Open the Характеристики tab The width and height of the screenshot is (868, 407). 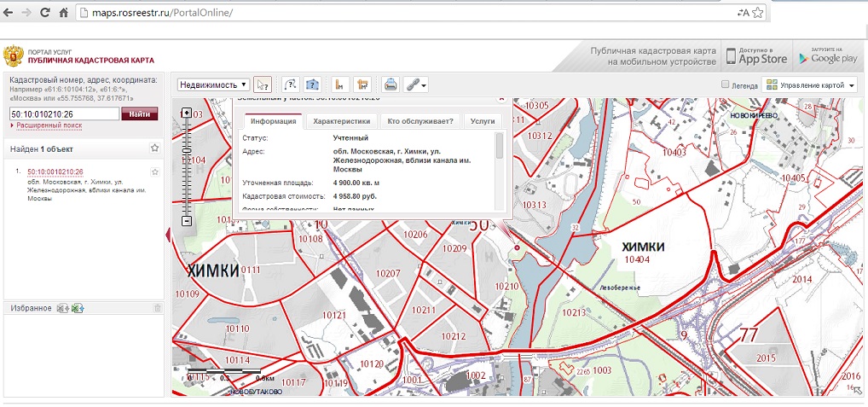[x=342, y=121]
